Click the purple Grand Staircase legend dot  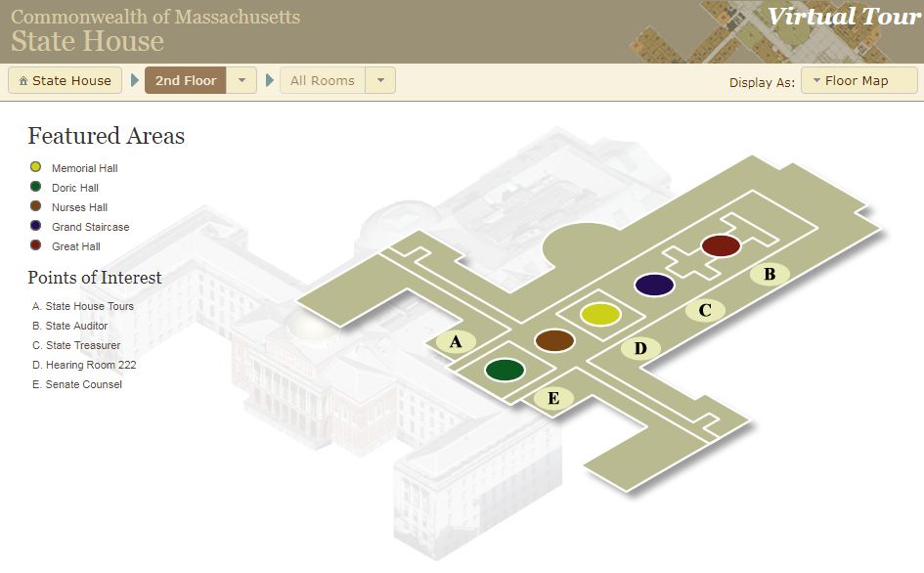coord(36,225)
